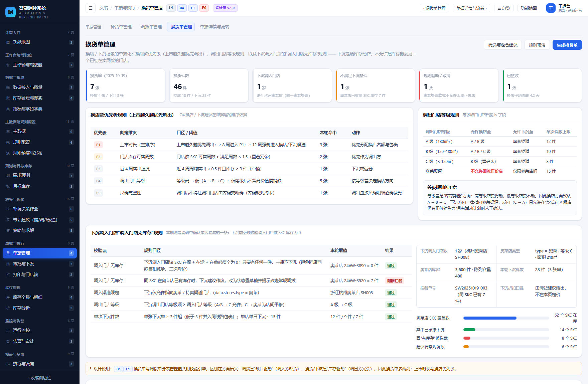Open 运行监控 sidebar item

pos(40,331)
